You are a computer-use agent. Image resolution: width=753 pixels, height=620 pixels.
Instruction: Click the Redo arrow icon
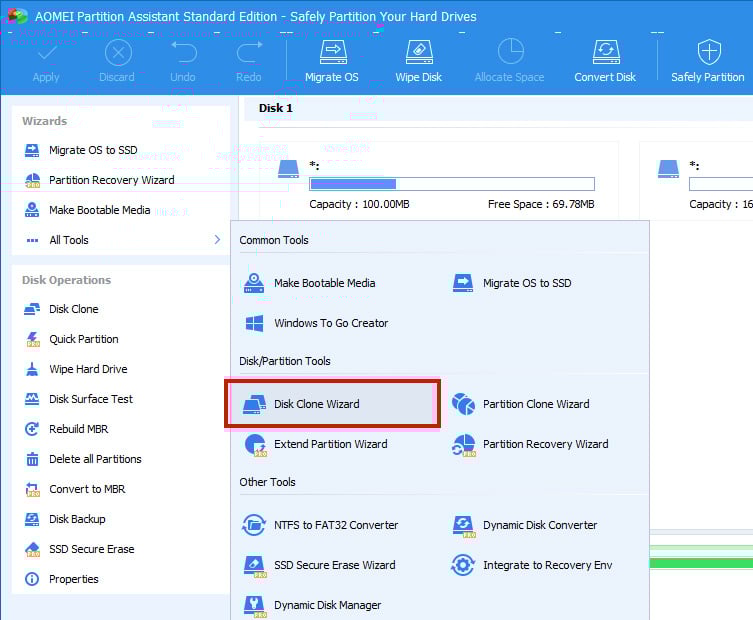tap(249, 52)
